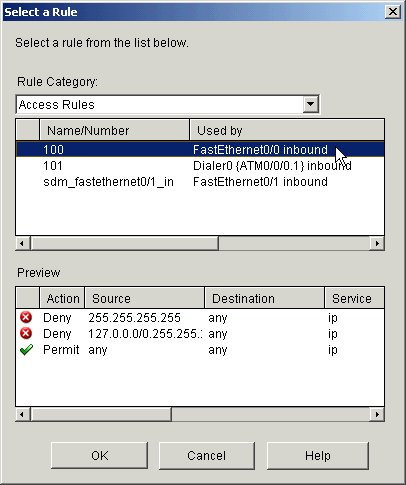
Task: Confirm selection with the OK button
Action: [99, 455]
